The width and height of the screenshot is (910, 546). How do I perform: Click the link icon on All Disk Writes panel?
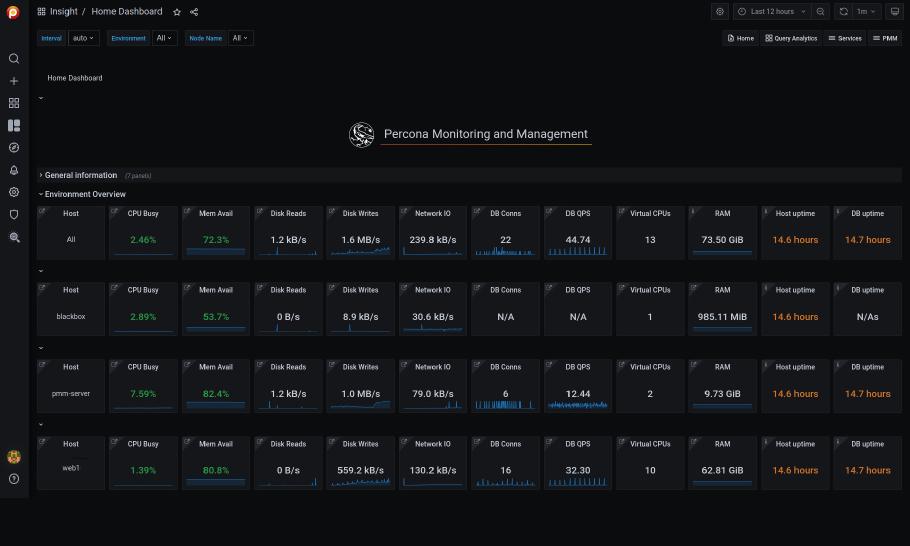[x=331, y=212]
